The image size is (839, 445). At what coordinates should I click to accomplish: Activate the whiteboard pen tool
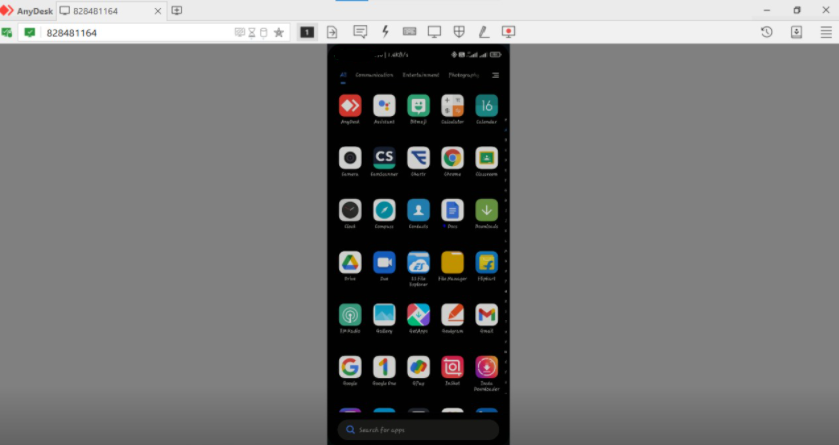pyautogui.click(x=484, y=32)
